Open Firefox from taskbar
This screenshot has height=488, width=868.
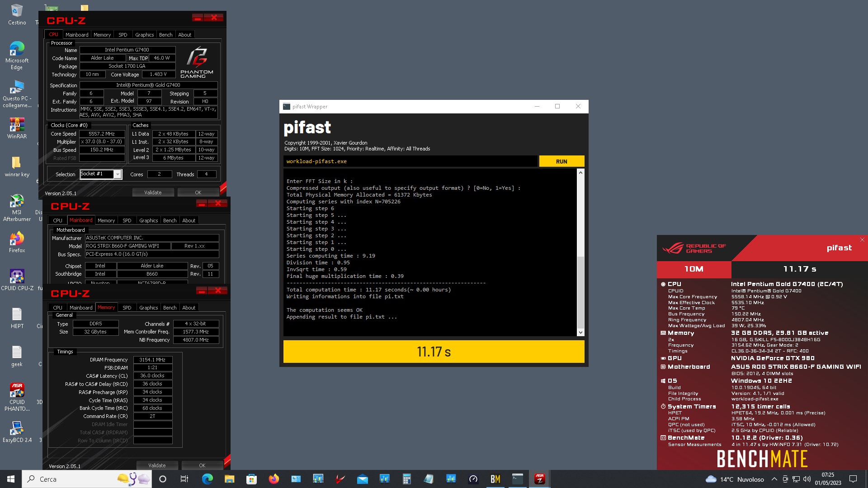274,479
